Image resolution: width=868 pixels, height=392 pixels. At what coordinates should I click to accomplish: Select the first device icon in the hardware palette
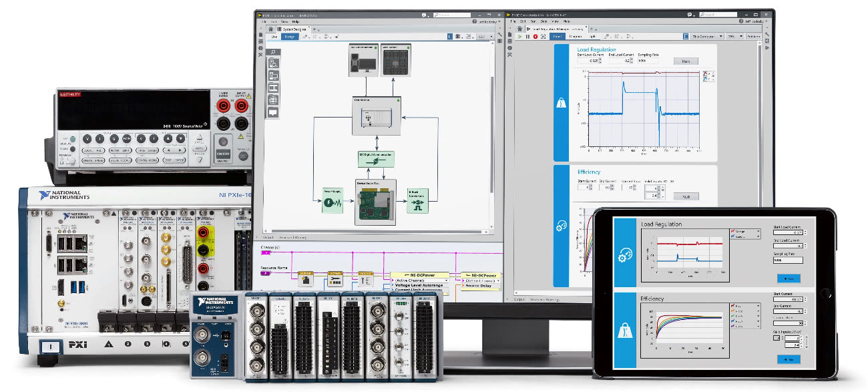pos(273,63)
